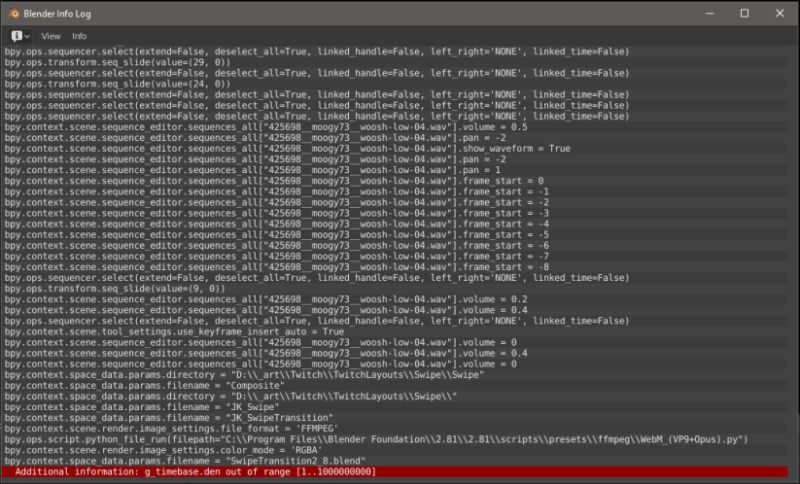Select the frame_start = -6 log line
Screen dimensions: 800x484
point(395,245)
